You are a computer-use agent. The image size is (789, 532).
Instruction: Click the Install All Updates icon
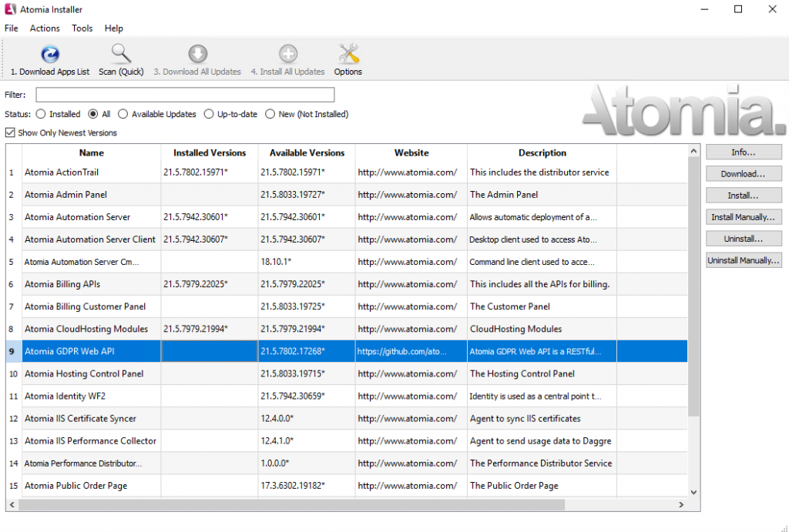(x=287, y=54)
